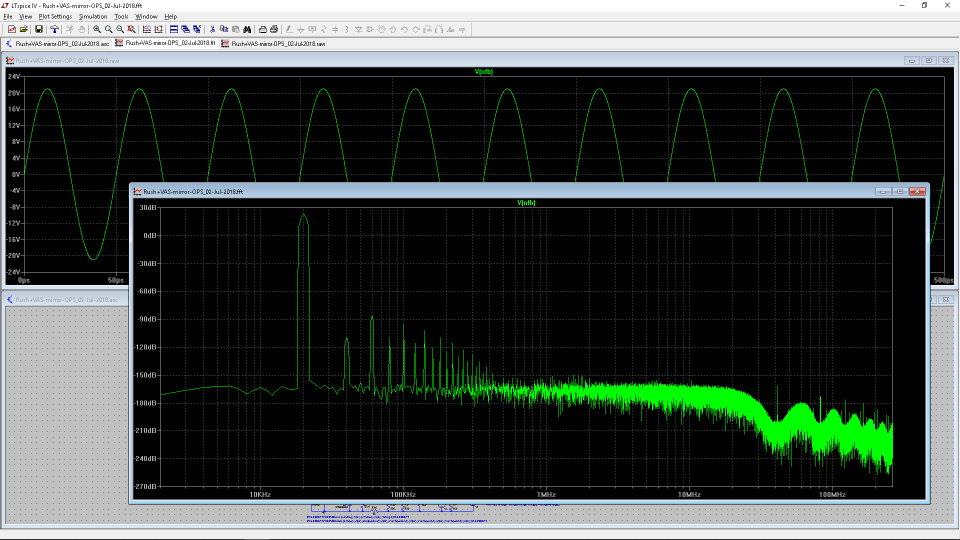Switch to the .fft plot tab
Screen dimensions: 960x540
point(165,43)
